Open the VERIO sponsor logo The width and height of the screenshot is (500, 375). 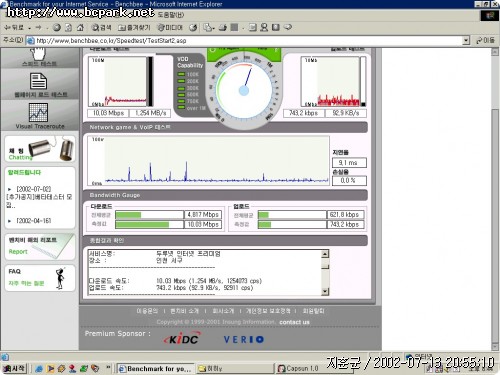tap(244, 340)
